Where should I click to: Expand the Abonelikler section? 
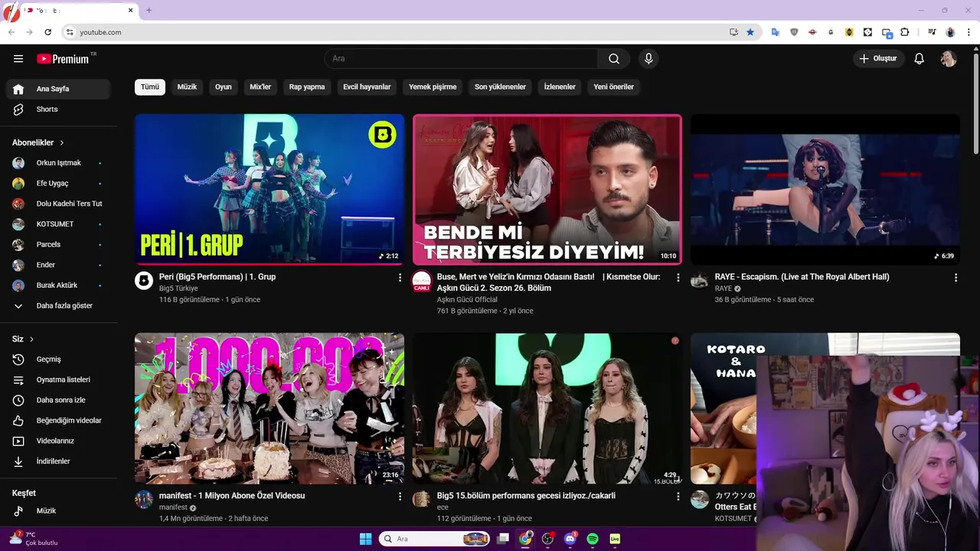point(38,142)
